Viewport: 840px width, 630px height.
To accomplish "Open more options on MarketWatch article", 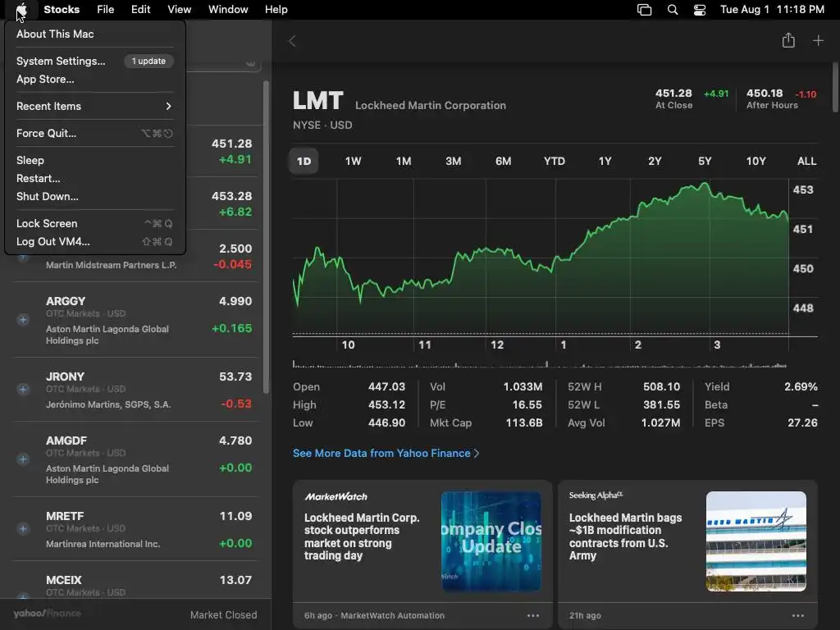I will click(533, 615).
